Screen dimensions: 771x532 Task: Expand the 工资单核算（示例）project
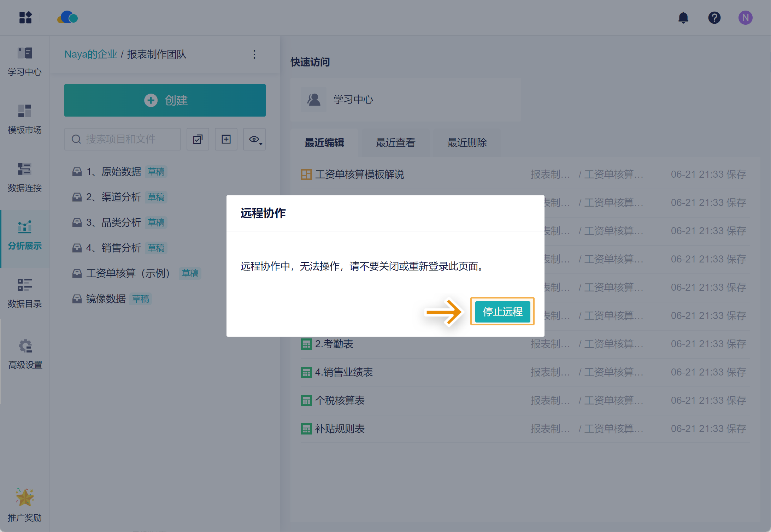point(128,273)
